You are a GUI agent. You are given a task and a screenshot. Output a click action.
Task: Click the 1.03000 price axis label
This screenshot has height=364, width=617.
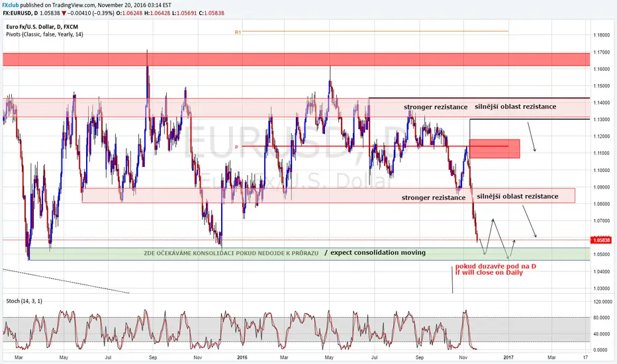601,289
